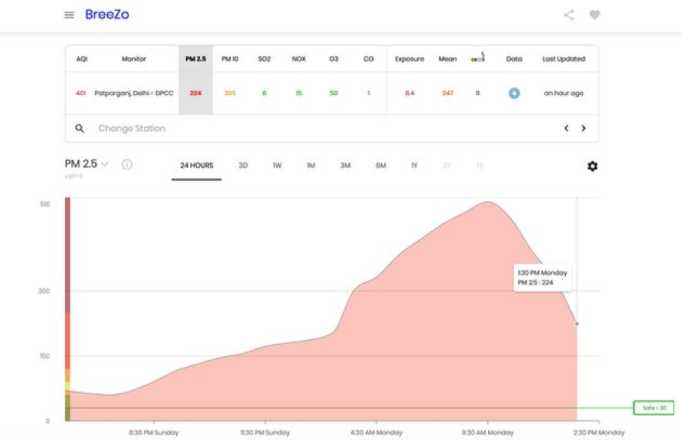Screen dimensions: 681x441
Task: Click the search magnifier icon
Action: (79, 128)
